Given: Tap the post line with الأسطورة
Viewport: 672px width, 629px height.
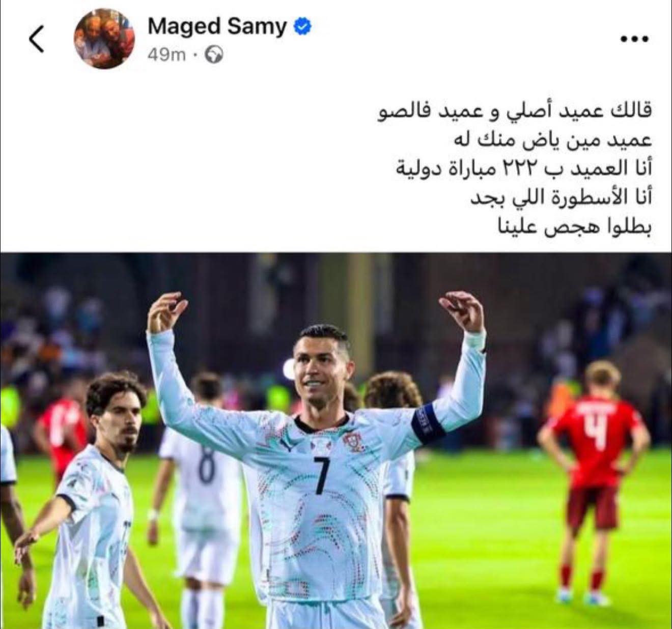Looking at the screenshot, I should [560, 198].
